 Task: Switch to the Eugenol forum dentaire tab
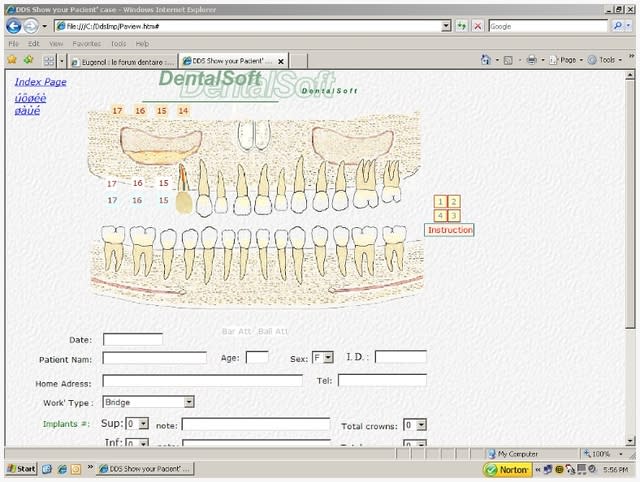(x=122, y=61)
